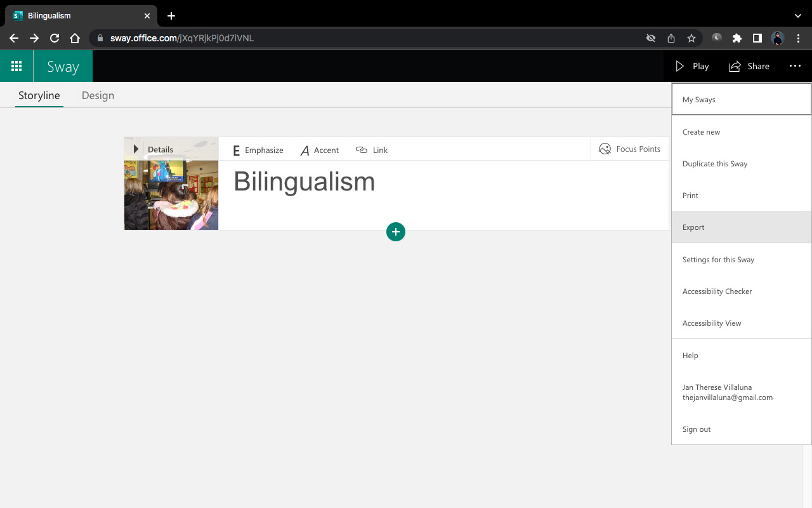Open the Microsoft 365 app launcher grid
This screenshot has width=812, height=508.
(x=16, y=66)
